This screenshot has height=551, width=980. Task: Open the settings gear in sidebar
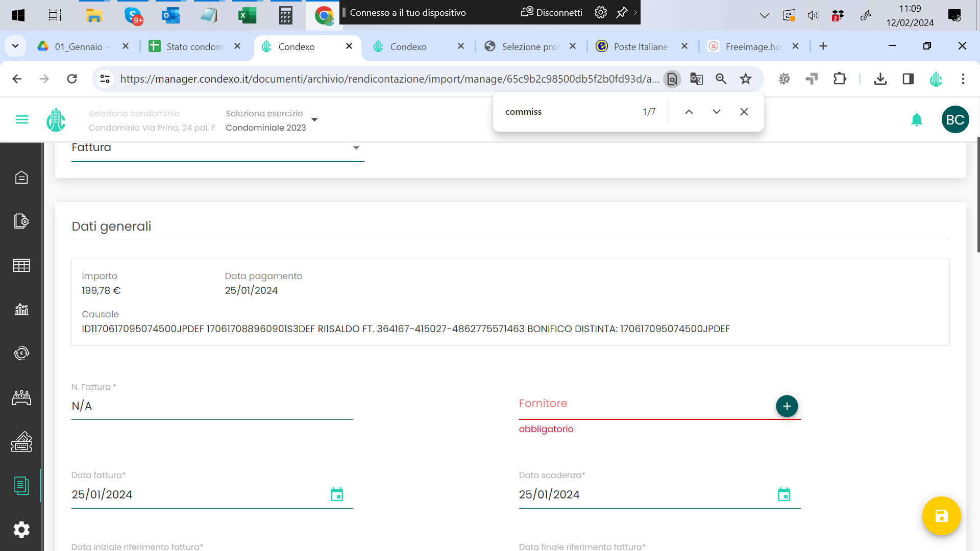[21, 530]
